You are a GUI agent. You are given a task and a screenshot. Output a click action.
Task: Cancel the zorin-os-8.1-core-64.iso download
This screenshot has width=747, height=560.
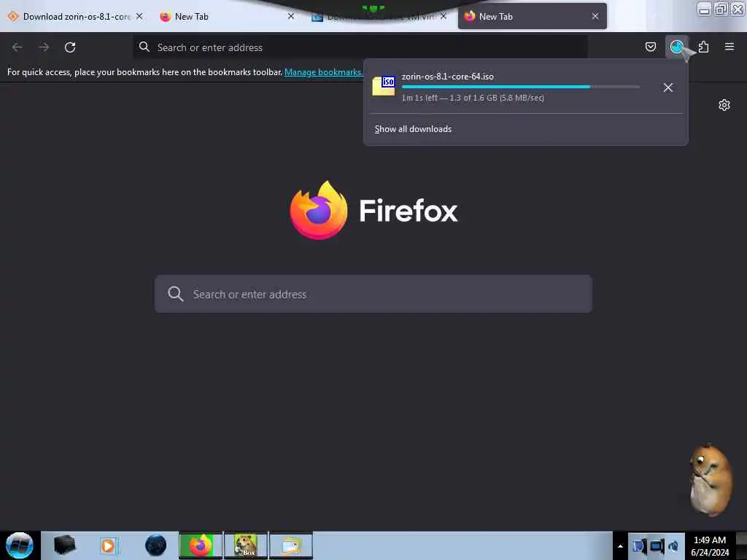[x=668, y=87]
